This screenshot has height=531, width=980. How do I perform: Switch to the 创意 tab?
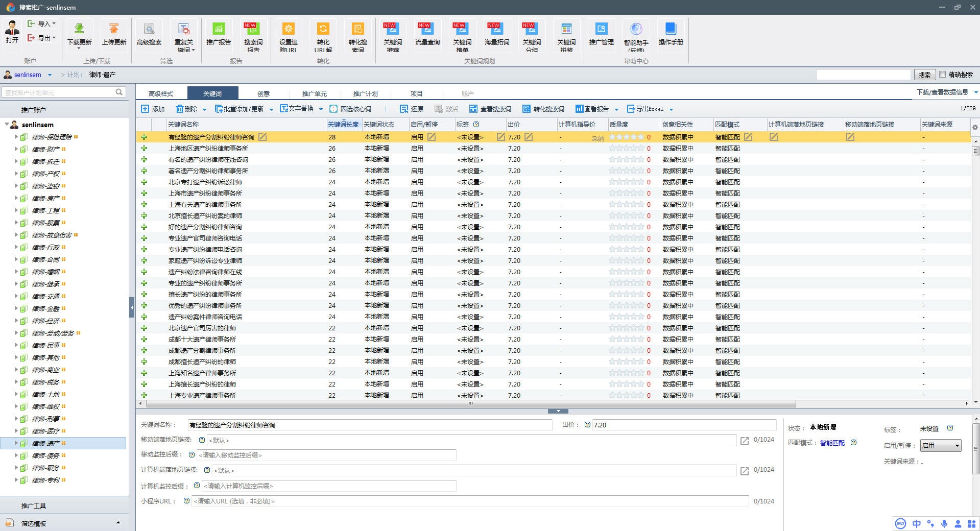click(x=264, y=93)
